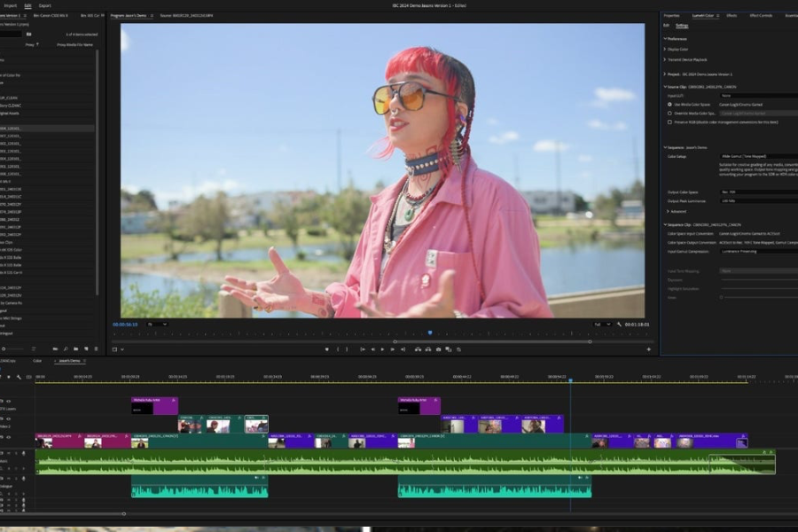Viewport: 798px width, 532px height.
Task: Switch to the Export workspace tab
Action: point(45,5)
